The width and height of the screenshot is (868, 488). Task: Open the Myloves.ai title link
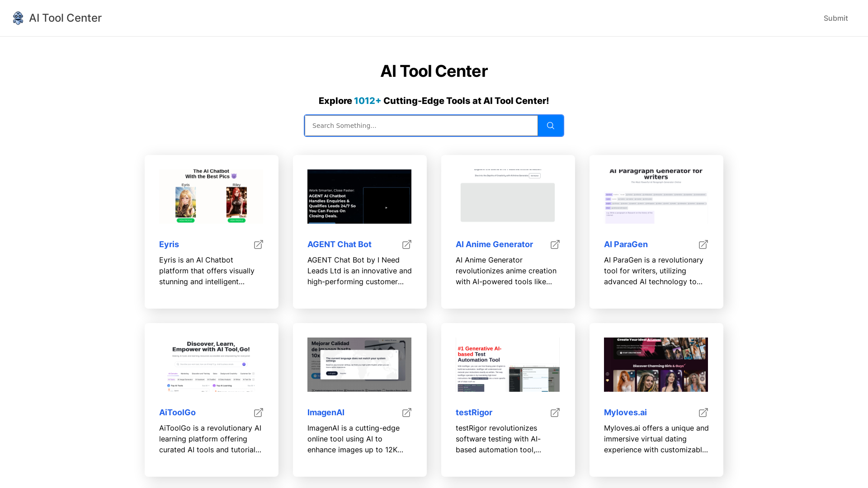[x=625, y=413]
